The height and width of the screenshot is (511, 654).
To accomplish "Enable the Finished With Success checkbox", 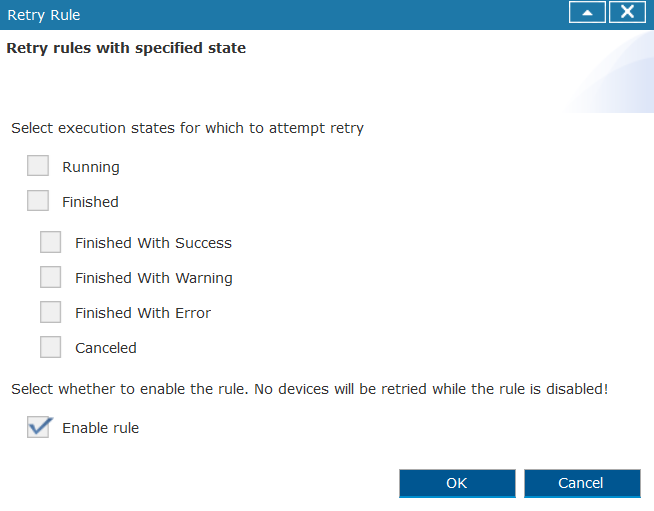I will [50, 242].
